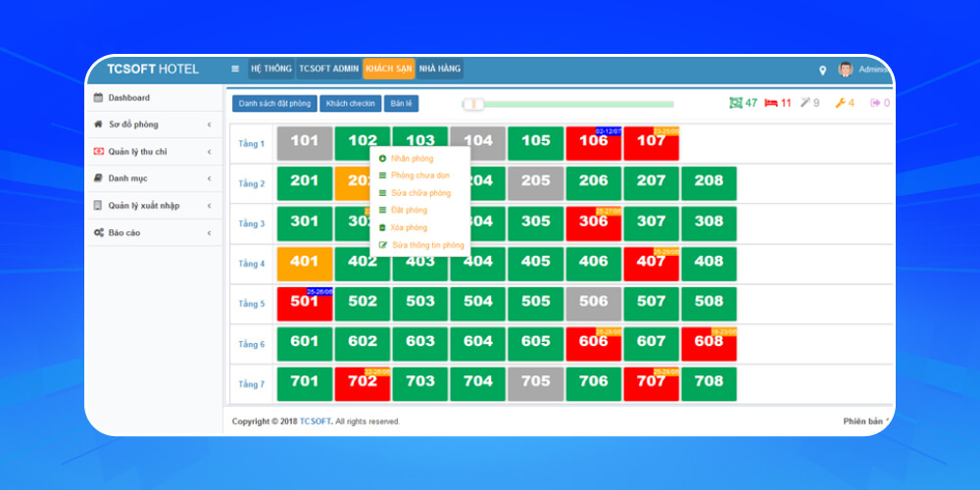
Task: Click the grey uncleaned rooms icon showing 9
Action: (805, 103)
